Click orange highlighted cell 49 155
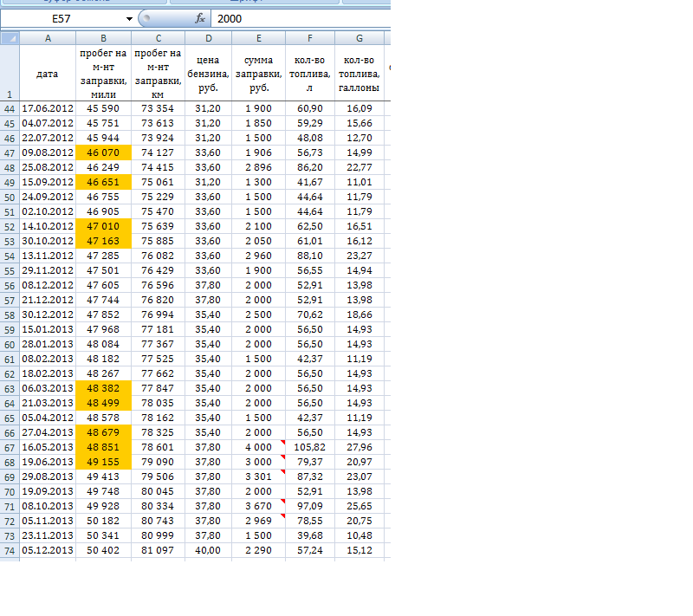The height and width of the screenshot is (616, 693). coord(103,461)
